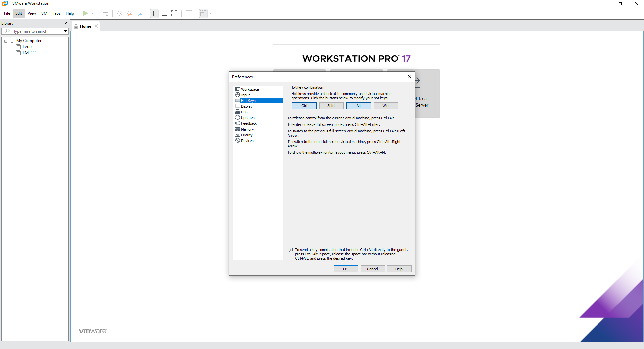Click Cancel in the Preferences dialog
Viewport: 644px width, 349px height.
tap(372, 269)
